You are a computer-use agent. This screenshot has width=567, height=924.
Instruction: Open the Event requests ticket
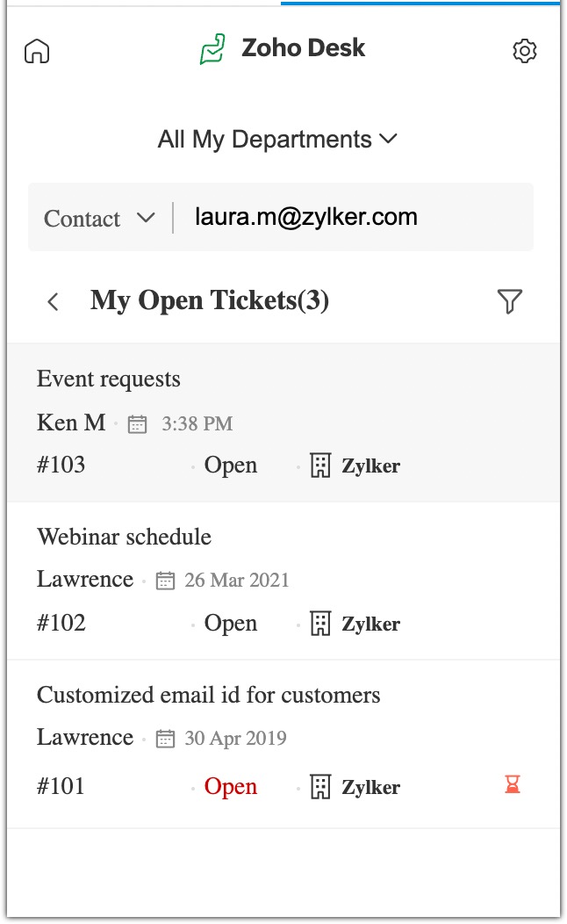(x=109, y=379)
